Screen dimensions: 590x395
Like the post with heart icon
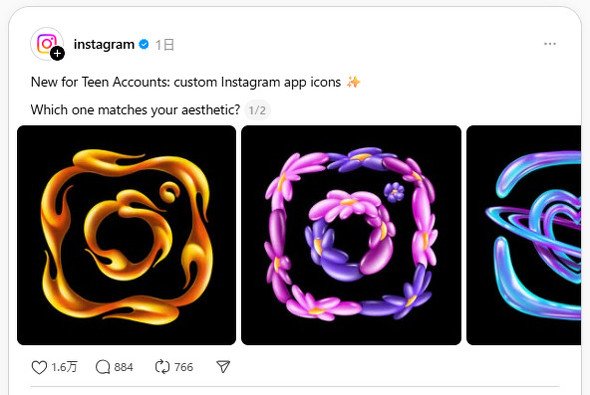(x=39, y=367)
